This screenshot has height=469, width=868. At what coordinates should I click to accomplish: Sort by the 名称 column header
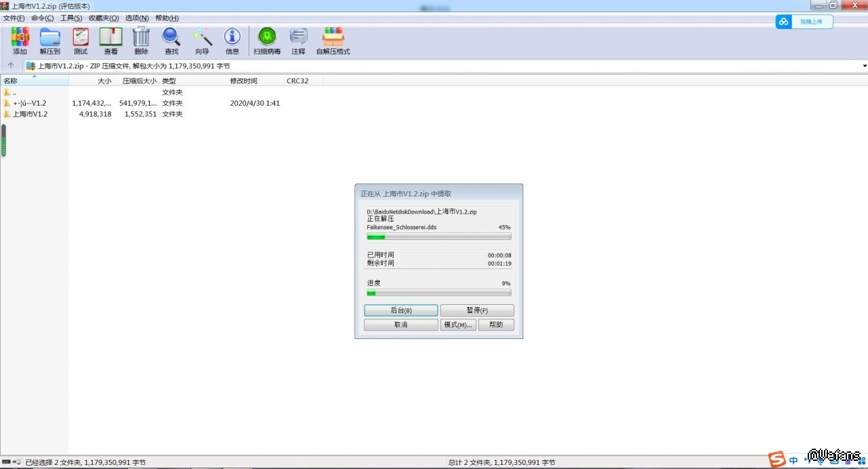click(35, 81)
